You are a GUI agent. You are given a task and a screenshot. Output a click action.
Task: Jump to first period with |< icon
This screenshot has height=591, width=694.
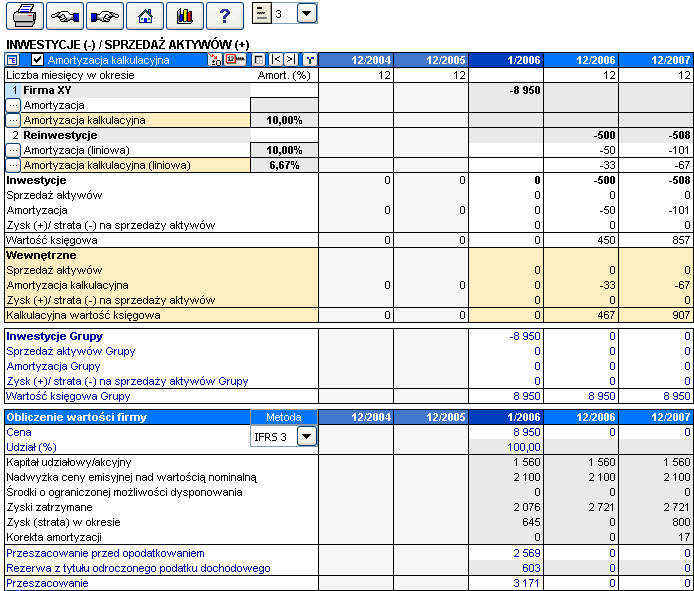276,60
